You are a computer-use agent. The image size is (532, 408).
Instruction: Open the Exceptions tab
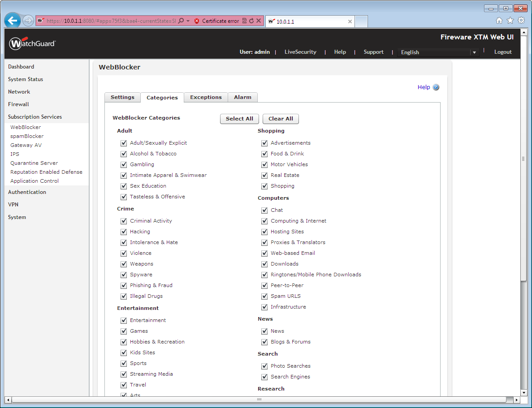pos(206,97)
